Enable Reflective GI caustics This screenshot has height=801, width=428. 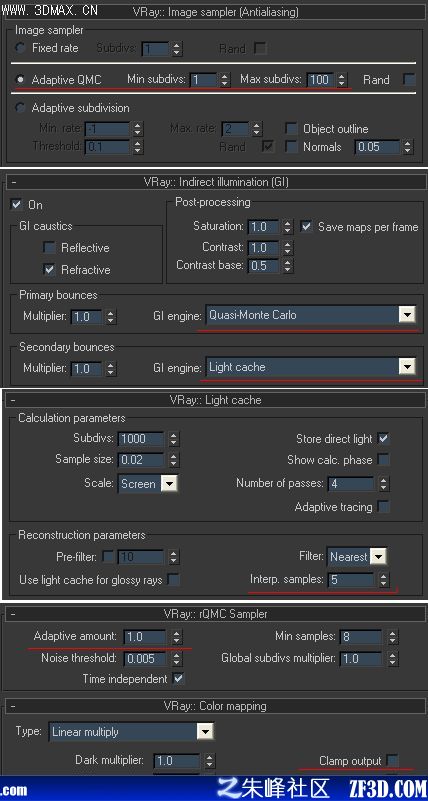(50, 248)
